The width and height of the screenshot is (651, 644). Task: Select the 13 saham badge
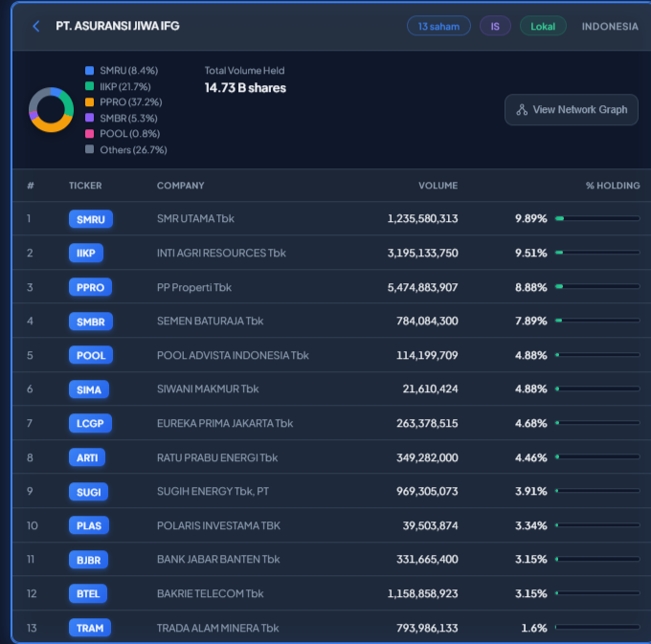point(438,26)
